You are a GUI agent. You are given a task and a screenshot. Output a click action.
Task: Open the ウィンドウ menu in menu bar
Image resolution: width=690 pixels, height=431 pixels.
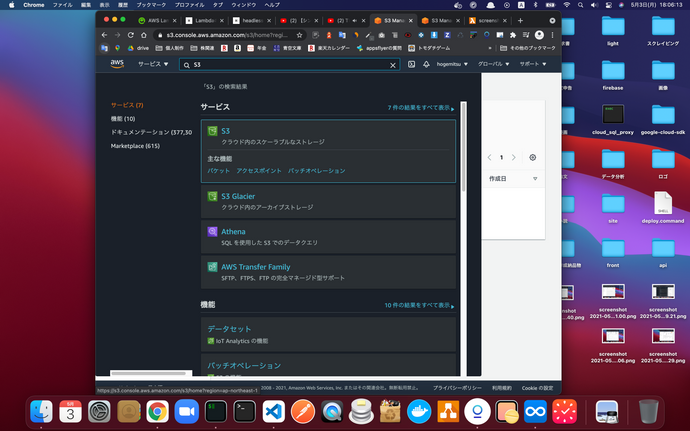pyautogui.click(x=243, y=5)
